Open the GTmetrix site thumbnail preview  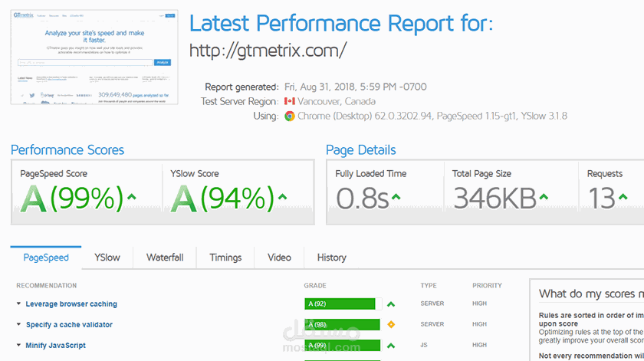tap(94, 57)
